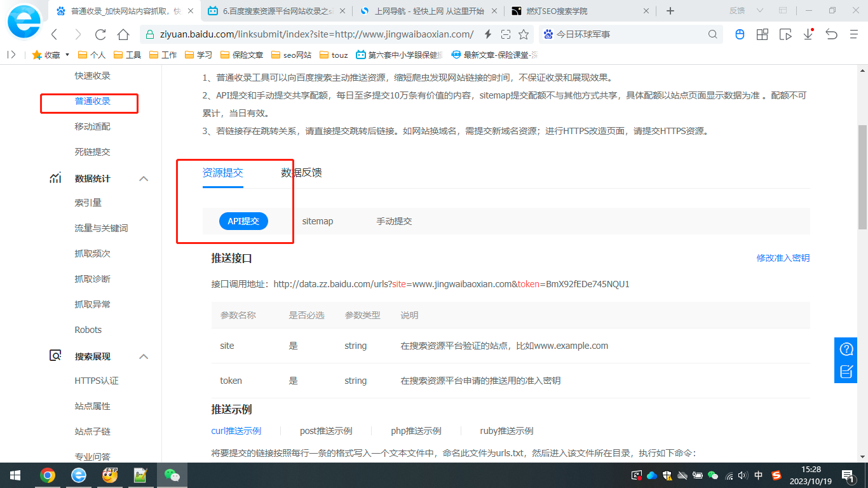Image resolution: width=868 pixels, height=488 pixels.
Task: Open 死链提交 in the sidebar
Action: (x=93, y=152)
